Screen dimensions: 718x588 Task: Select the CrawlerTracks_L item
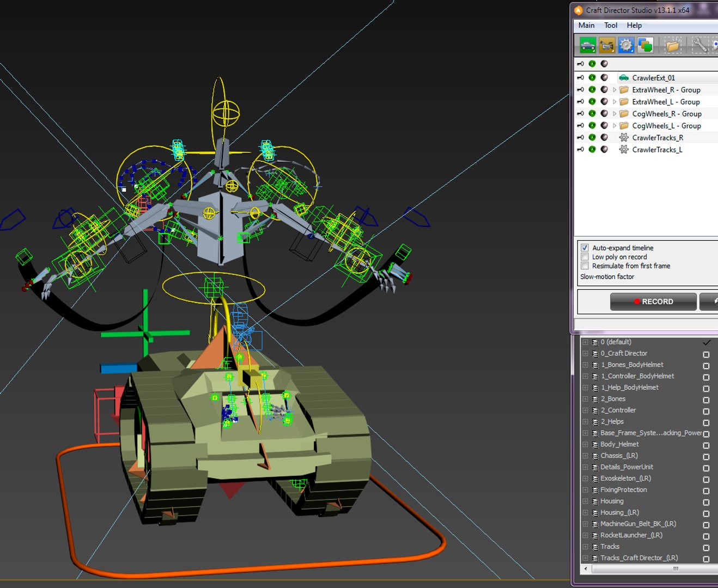point(657,150)
